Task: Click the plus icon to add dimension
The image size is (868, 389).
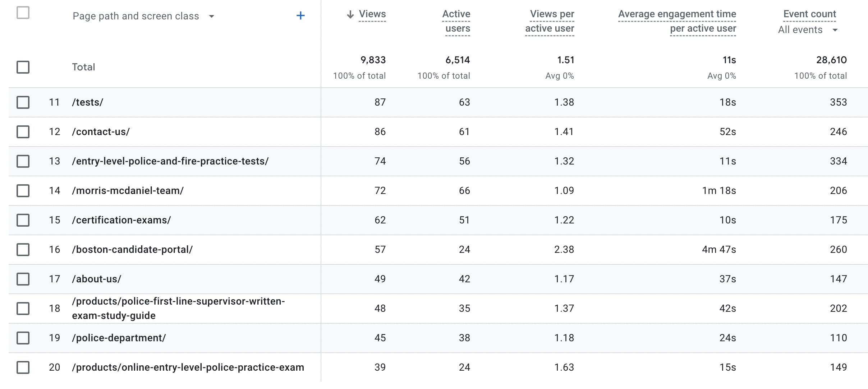Action: point(300,16)
